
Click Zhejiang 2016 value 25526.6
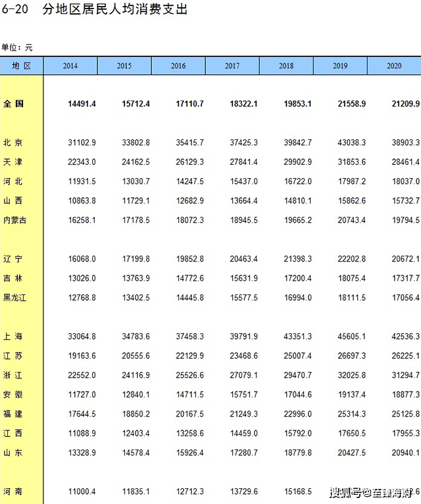click(189, 375)
